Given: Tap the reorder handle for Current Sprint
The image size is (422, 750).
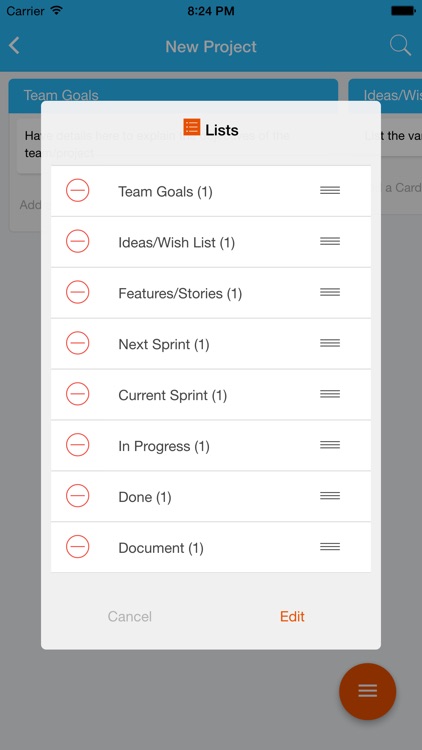Looking at the screenshot, I should [x=330, y=394].
